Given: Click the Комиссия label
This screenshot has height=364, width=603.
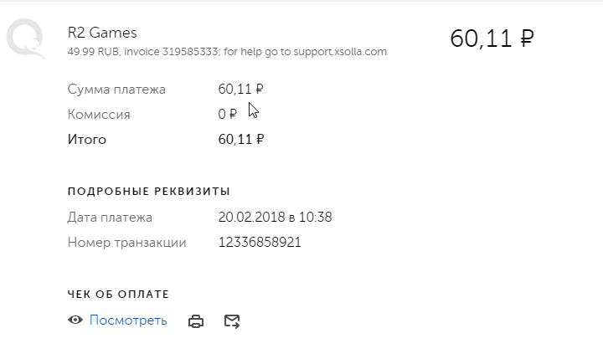Looking at the screenshot, I should point(99,114).
